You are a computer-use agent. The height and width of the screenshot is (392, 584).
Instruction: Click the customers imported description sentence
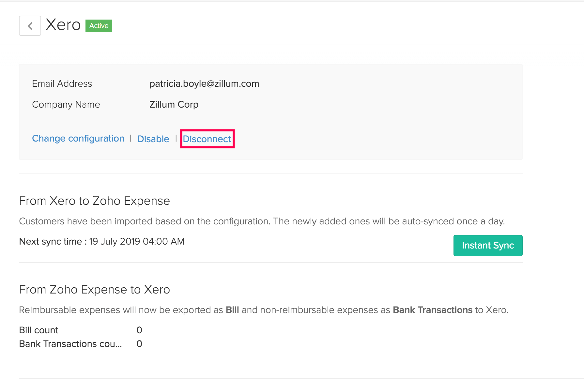coord(262,221)
